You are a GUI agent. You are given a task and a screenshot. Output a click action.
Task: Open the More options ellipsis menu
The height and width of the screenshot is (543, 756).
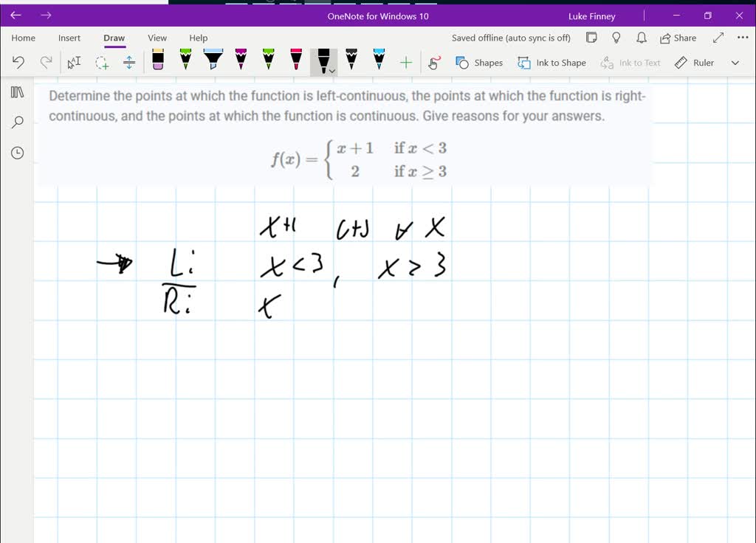(742, 38)
